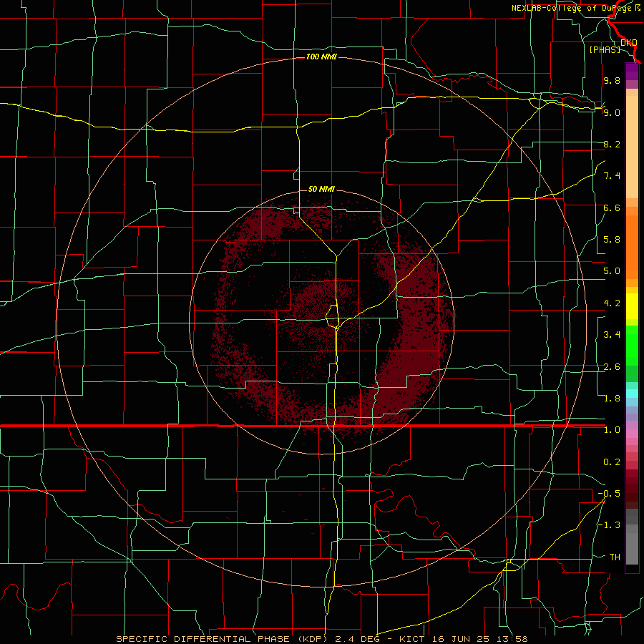This screenshot has width=644, height=644.
Task: Click the 16 JUN 25 date in caption
Action: pyautogui.click(x=460, y=639)
